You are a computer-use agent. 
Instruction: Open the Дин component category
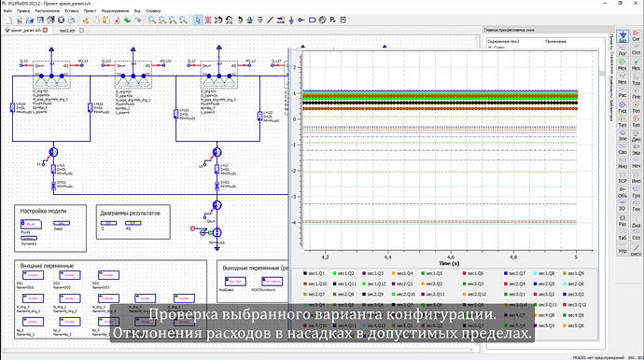[x=636, y=135]
